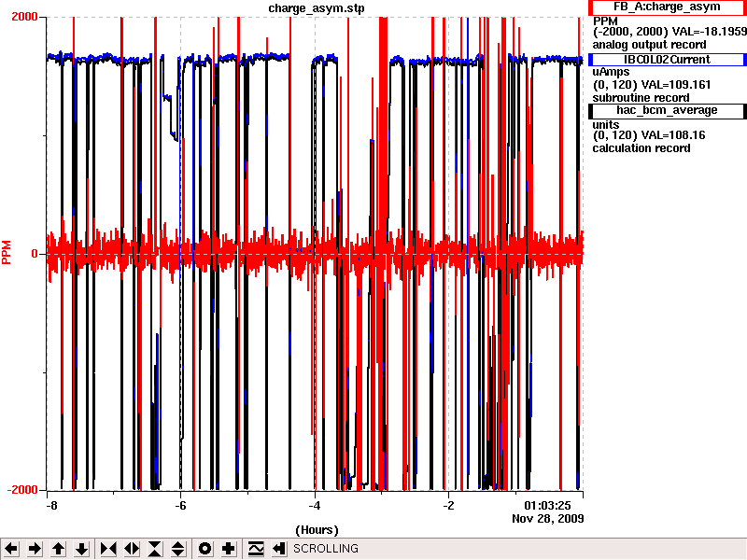Click the -6 time axis tick label
The height and width of the screenshot is (560, 747).
pos(179,505)
